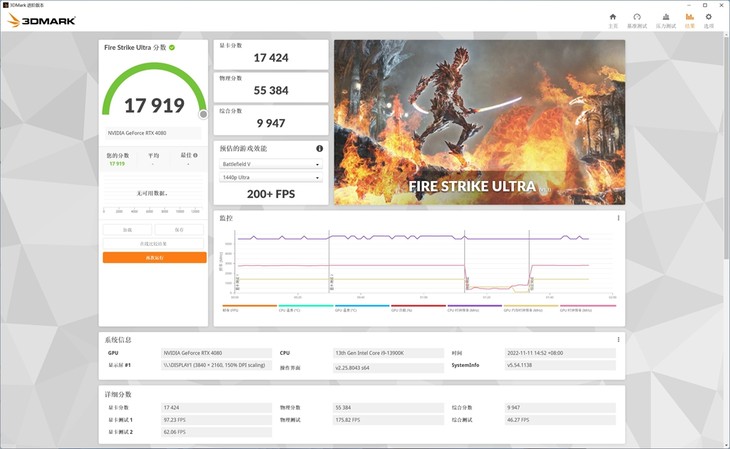Toggle the dark red GPU load legend

419,308
